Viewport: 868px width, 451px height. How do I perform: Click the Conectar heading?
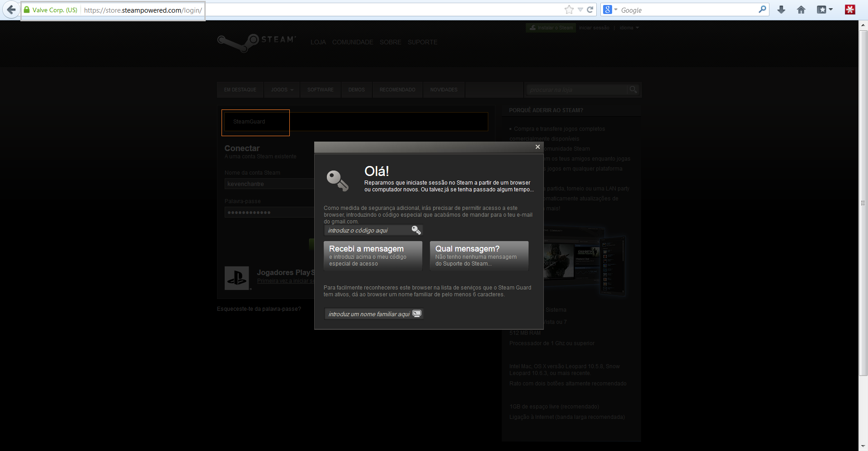coord(242,148)
